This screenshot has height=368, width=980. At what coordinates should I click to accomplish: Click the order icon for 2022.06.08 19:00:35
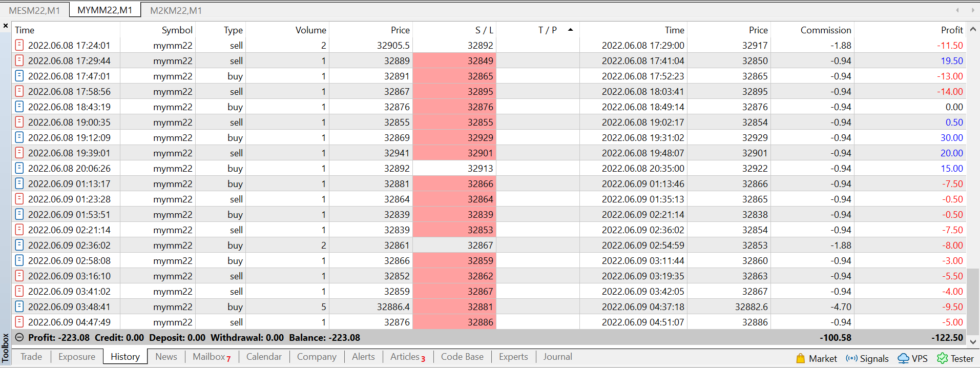[x=19, y=122]
